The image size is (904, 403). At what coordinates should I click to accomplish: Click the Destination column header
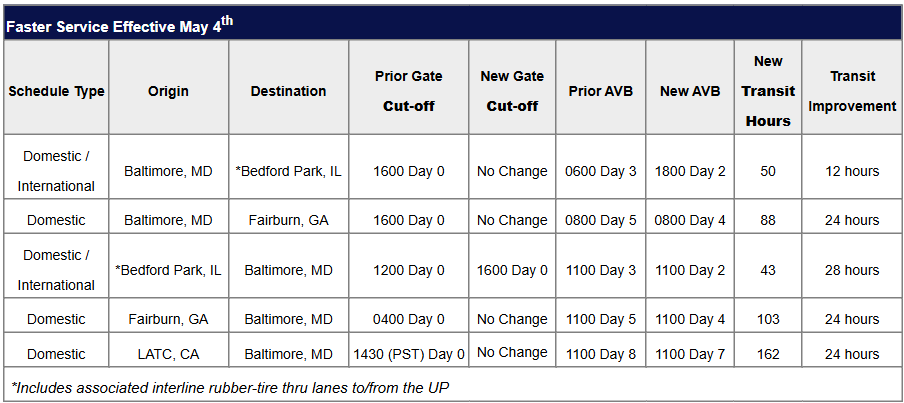click(x=288, y=91)
